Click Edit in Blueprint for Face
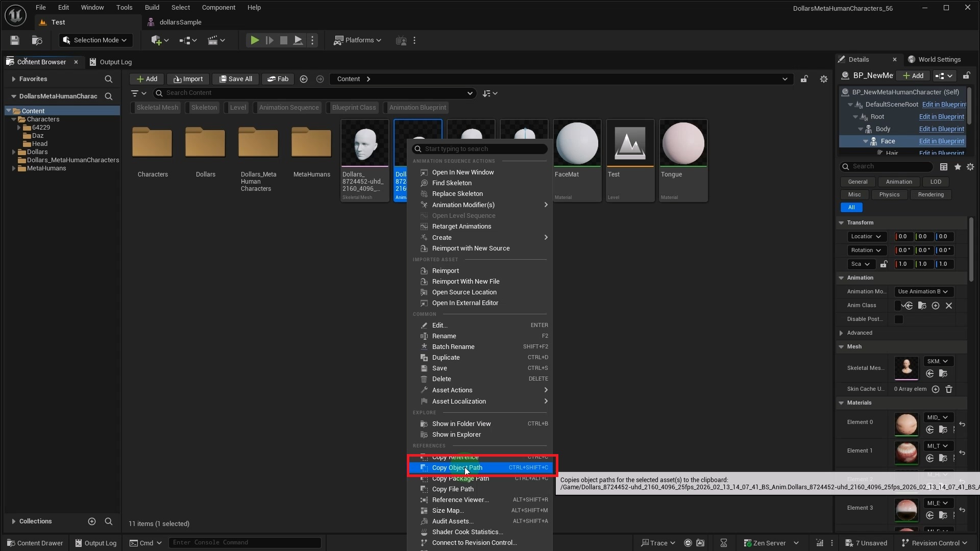980x551 pixels. point(941,141)
